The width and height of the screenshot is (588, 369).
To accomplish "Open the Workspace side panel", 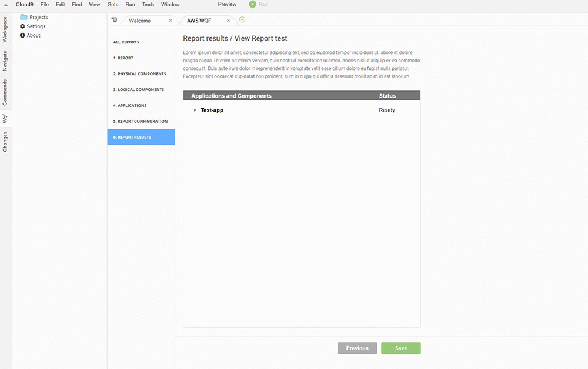I will [5, 29].
